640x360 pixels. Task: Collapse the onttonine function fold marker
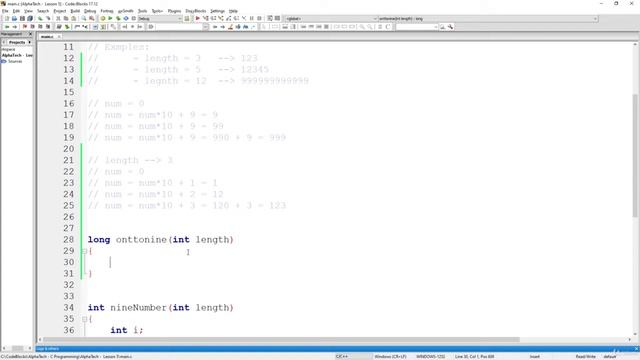84,251
